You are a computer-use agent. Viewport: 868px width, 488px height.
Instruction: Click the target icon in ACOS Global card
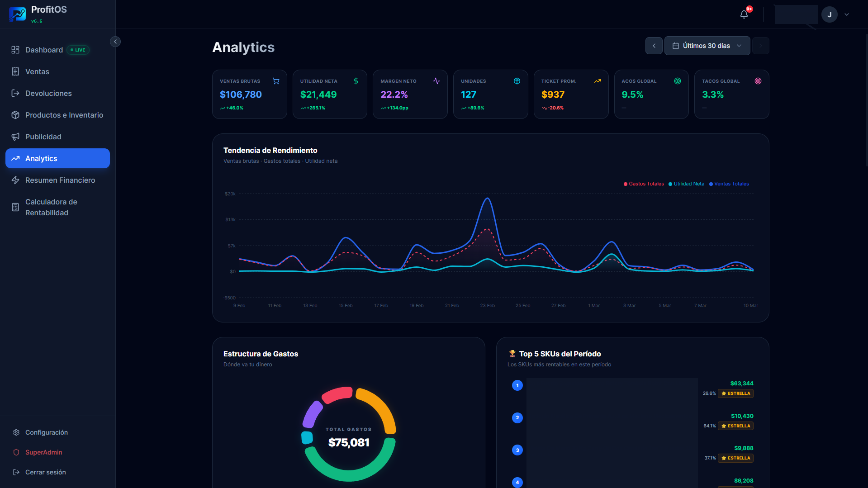678,81
